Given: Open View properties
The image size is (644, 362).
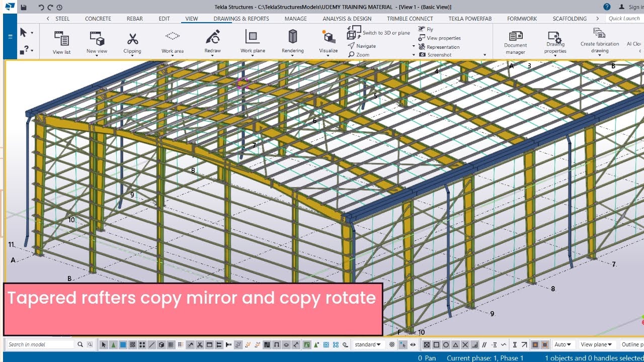Looking at the screenshot, I should coord(439,38).
